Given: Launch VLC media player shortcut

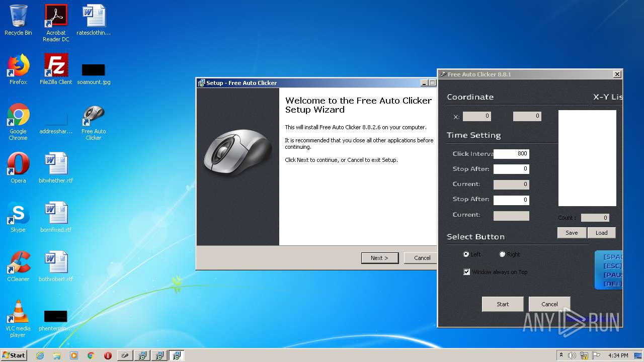Looking at the screenshot, I should point(18,319).
